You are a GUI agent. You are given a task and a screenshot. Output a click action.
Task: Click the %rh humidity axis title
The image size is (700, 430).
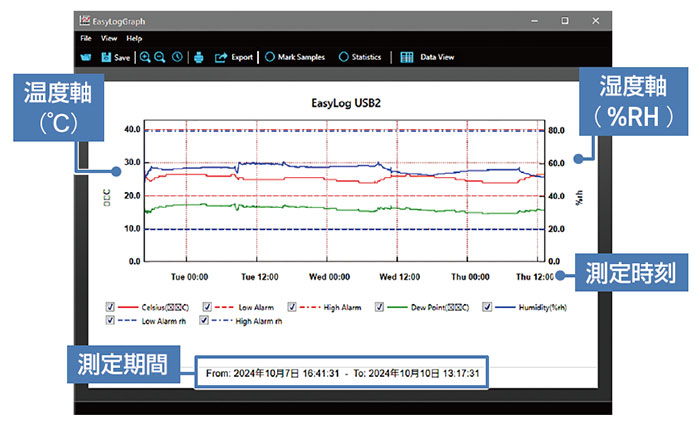coord(579,197)
